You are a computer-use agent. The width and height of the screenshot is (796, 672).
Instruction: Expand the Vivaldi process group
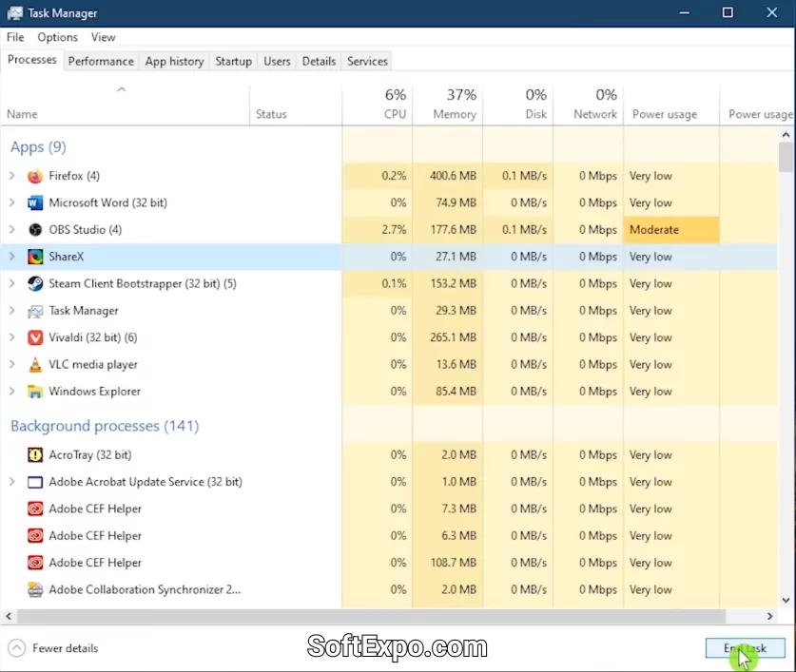tap(13, 337)
